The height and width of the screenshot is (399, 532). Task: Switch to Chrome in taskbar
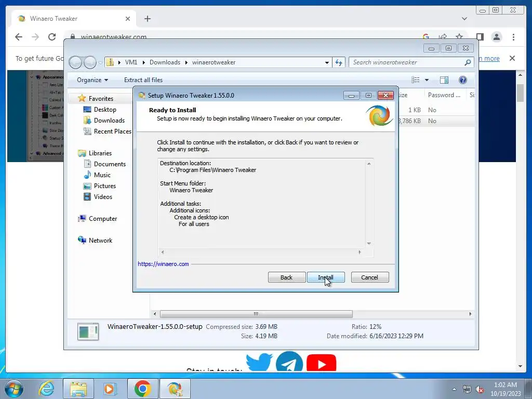[142, 389]
